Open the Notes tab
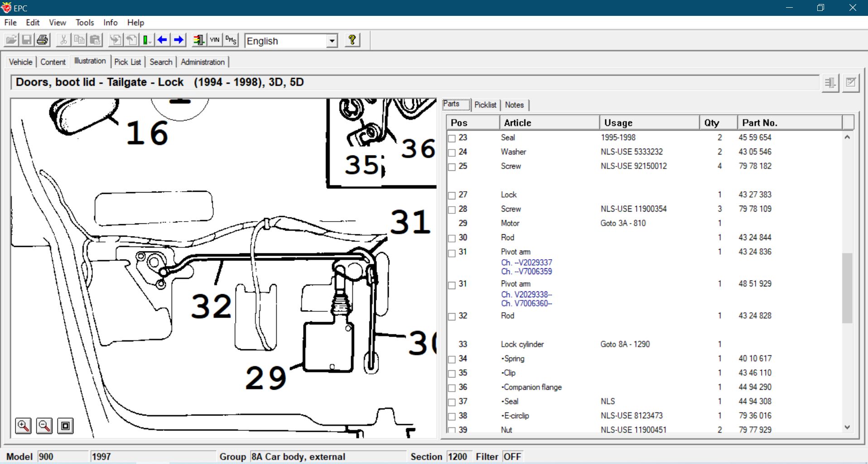 point(514,105)
